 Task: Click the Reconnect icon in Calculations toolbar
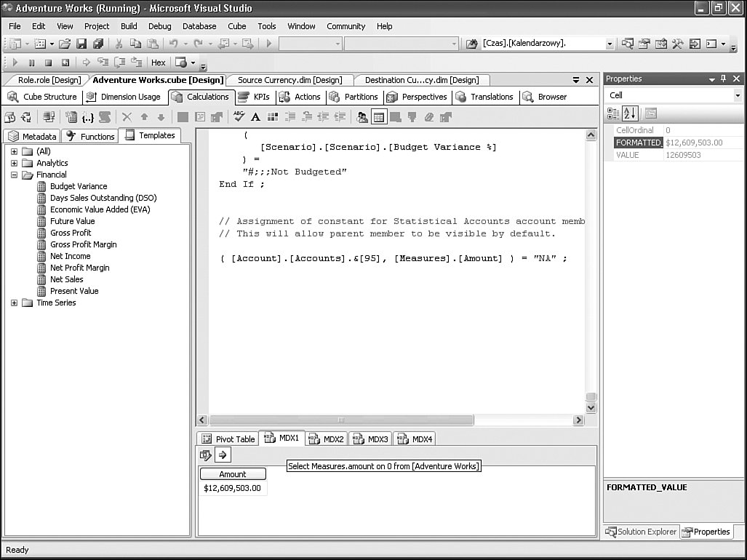(26, 117)
